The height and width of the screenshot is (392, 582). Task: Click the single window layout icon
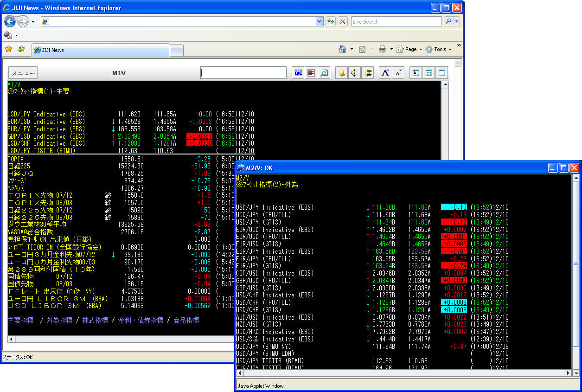(x=442, y=73)
